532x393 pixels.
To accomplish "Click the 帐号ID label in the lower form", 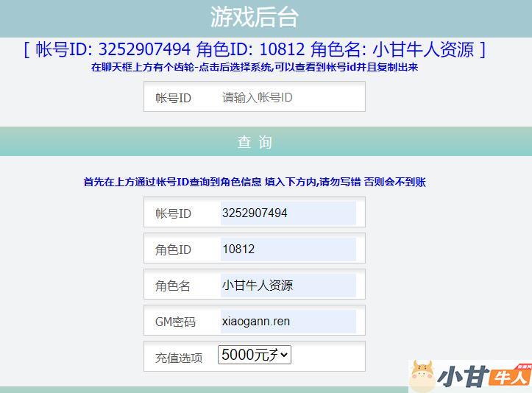I will click(x=173, y=213).
